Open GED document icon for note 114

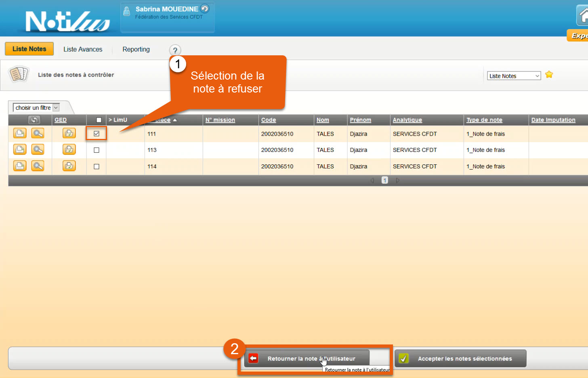[69, 166]
